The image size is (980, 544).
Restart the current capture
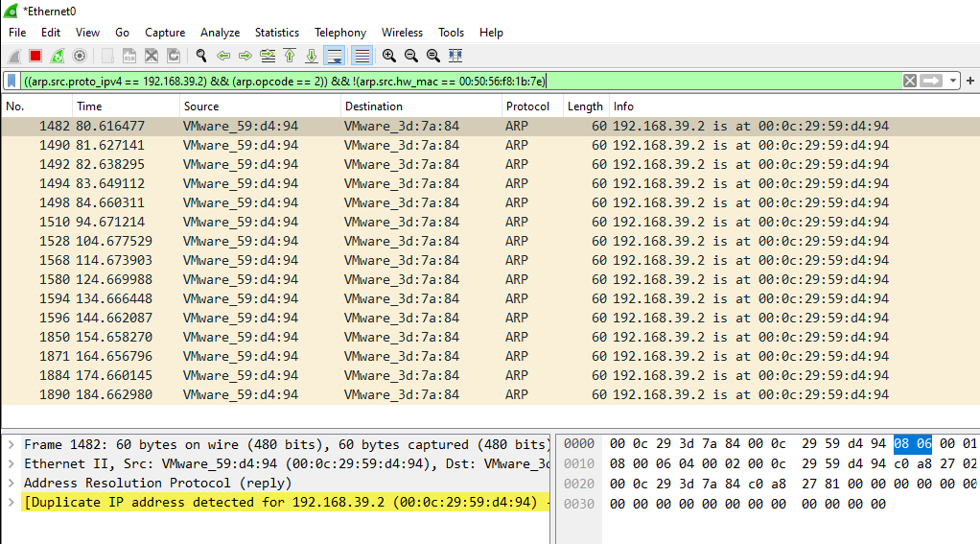58,57
